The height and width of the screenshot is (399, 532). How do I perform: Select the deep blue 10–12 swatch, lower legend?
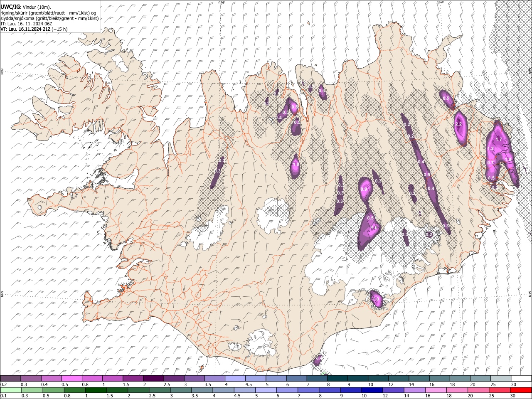(x=372, y=390)
